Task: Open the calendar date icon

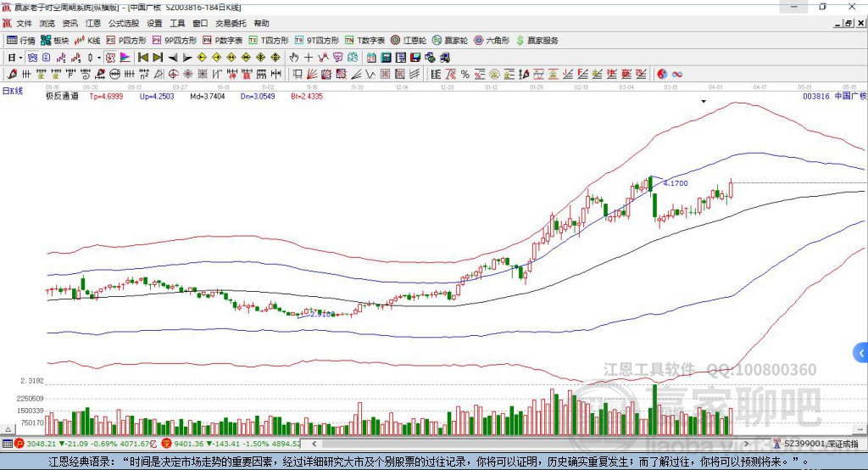Action: point(371,58)
